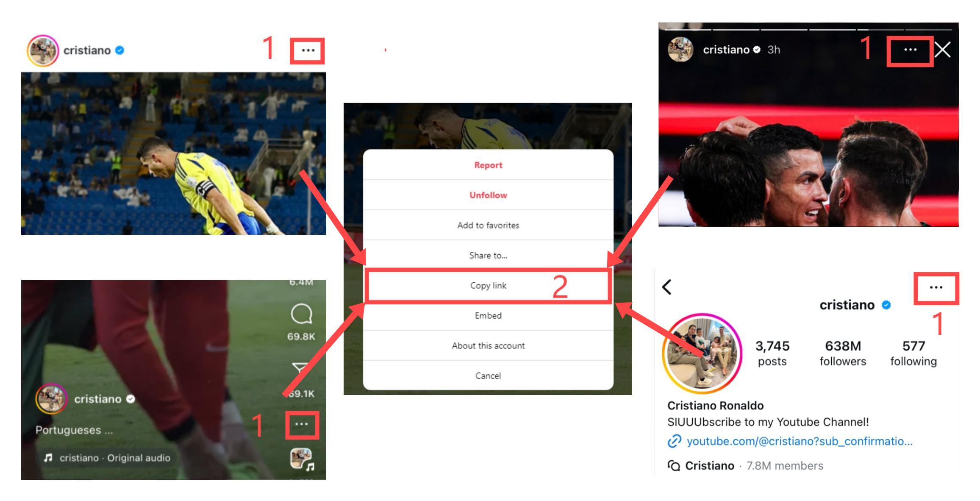Click the three-dot menu on profile page

point(937,287)
